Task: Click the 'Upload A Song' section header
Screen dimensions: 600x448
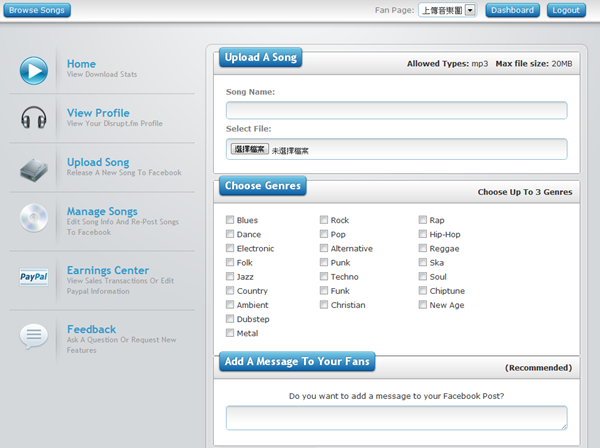Action: coord(261,57)
